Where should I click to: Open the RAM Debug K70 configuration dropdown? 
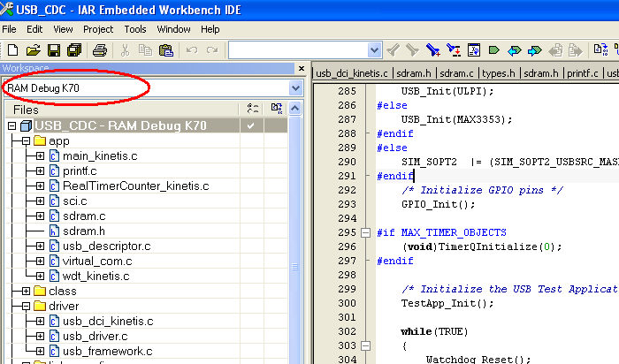click(x=295, y=88)
